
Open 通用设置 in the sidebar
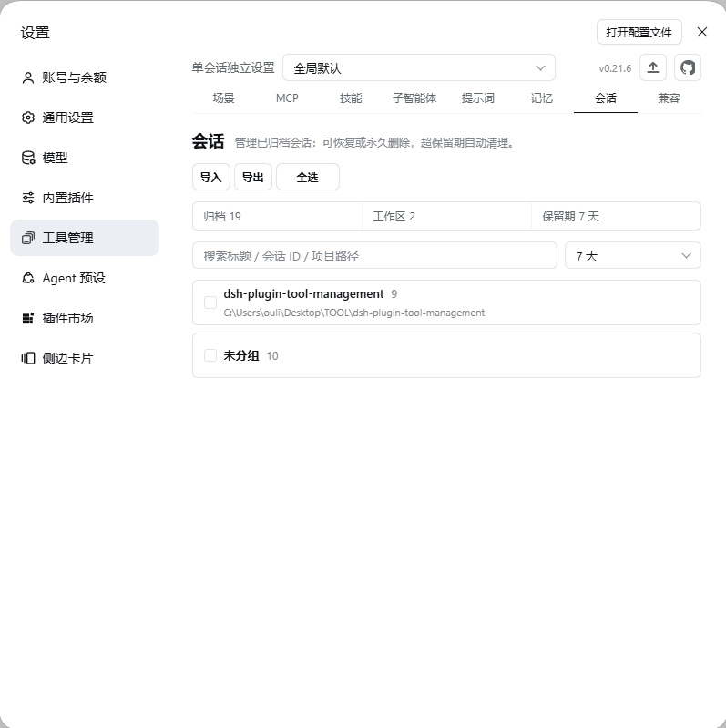coord(85,118)
